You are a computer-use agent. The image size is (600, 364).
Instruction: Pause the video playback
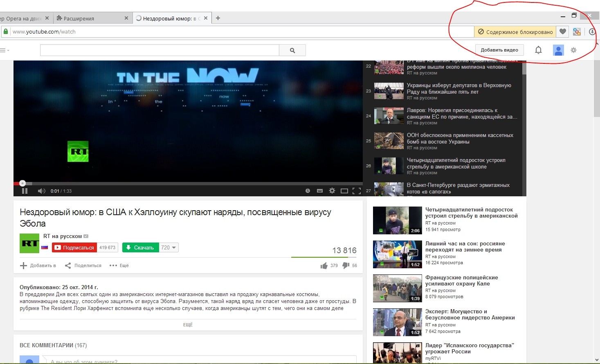[25, 191]
